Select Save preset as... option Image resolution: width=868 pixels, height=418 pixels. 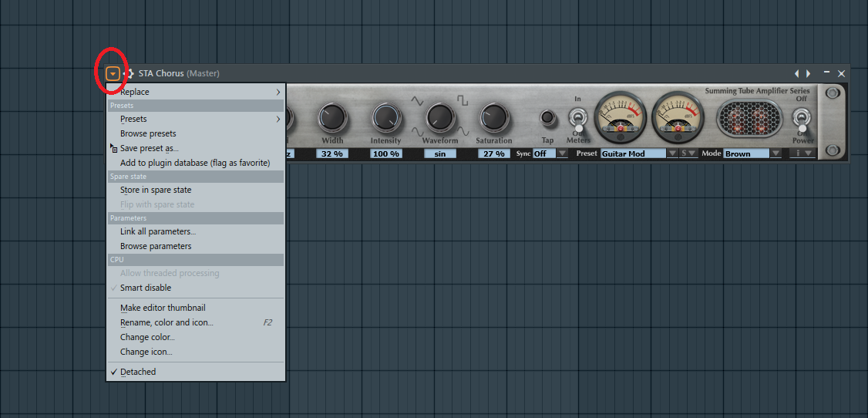click(x=196, y=148)
